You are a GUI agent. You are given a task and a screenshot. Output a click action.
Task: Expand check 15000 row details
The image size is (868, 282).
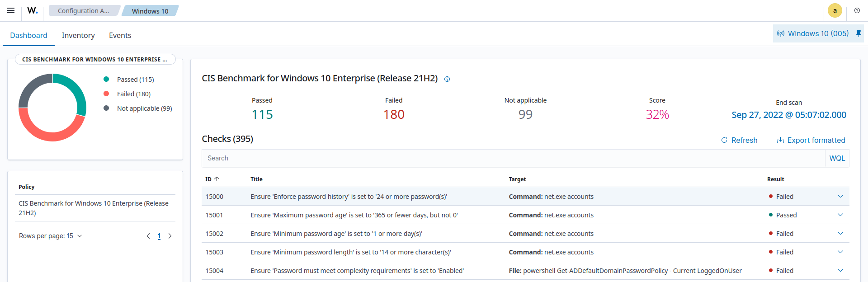point(840,197)
